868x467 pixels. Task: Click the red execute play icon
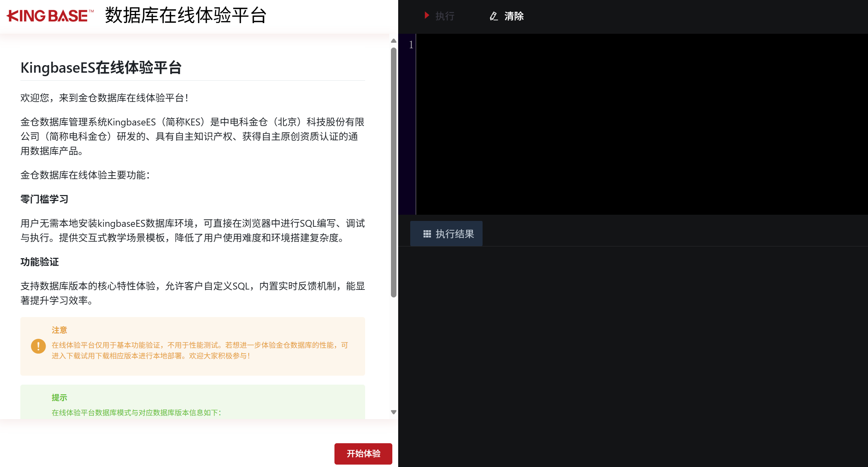point(427,16)
